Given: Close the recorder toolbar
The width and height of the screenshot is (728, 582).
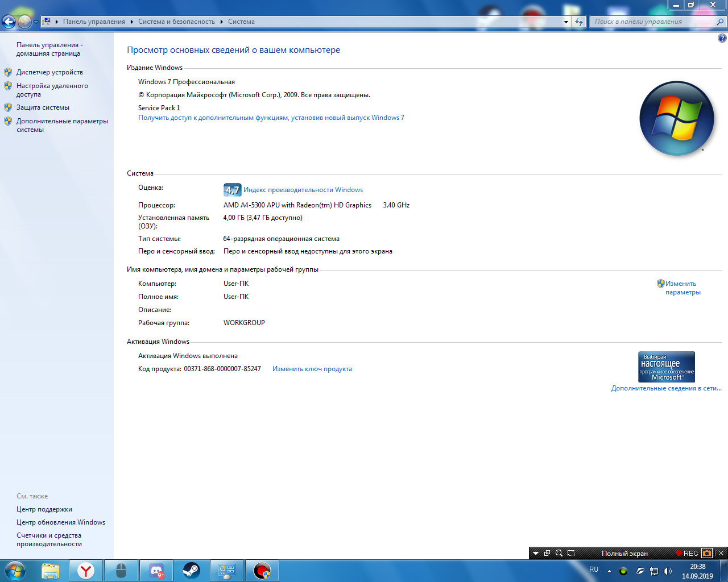Looking at the screenshot, I should (x=721, y=553).
